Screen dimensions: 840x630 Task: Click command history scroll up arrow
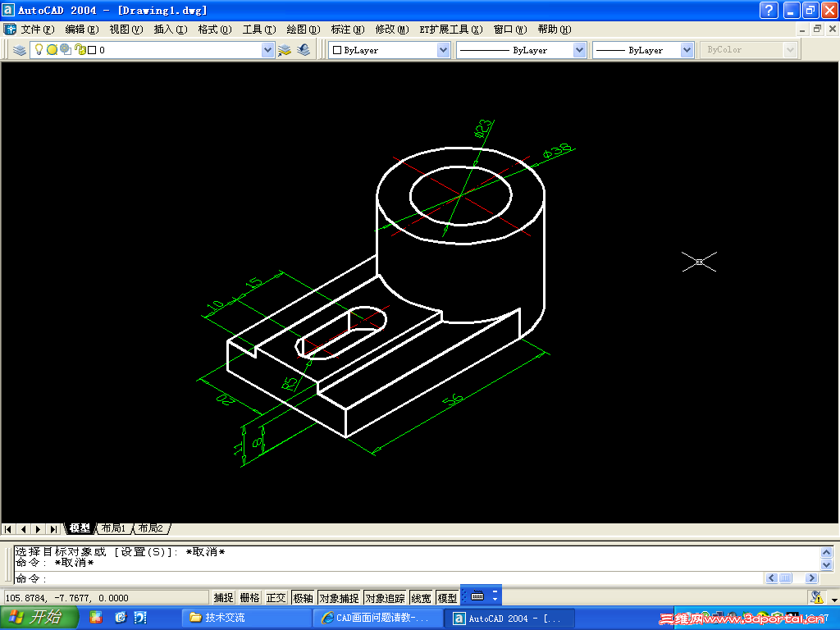coord(827,552)
